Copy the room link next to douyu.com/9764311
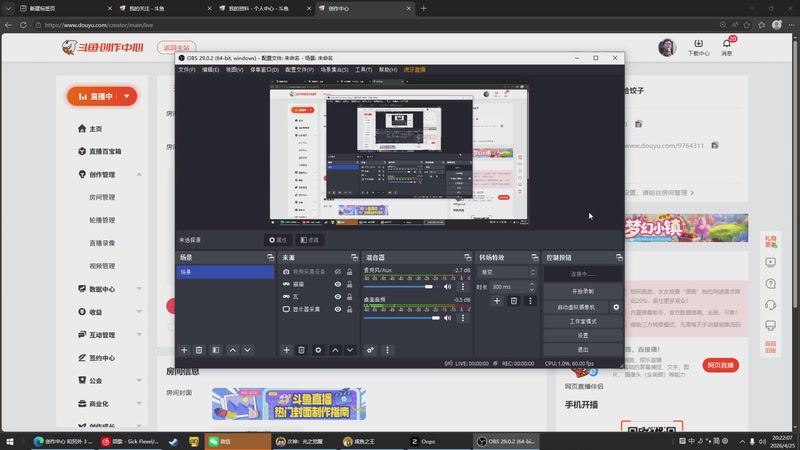 [715, 145]
